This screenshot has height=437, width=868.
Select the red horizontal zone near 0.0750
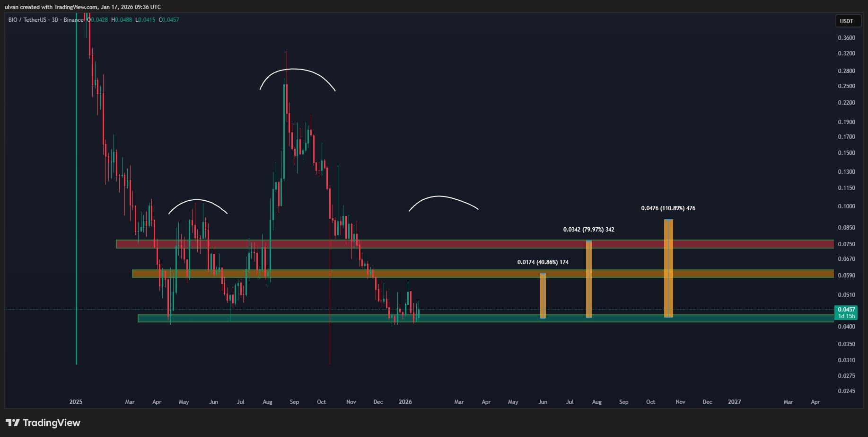click(x=475, y=244)
